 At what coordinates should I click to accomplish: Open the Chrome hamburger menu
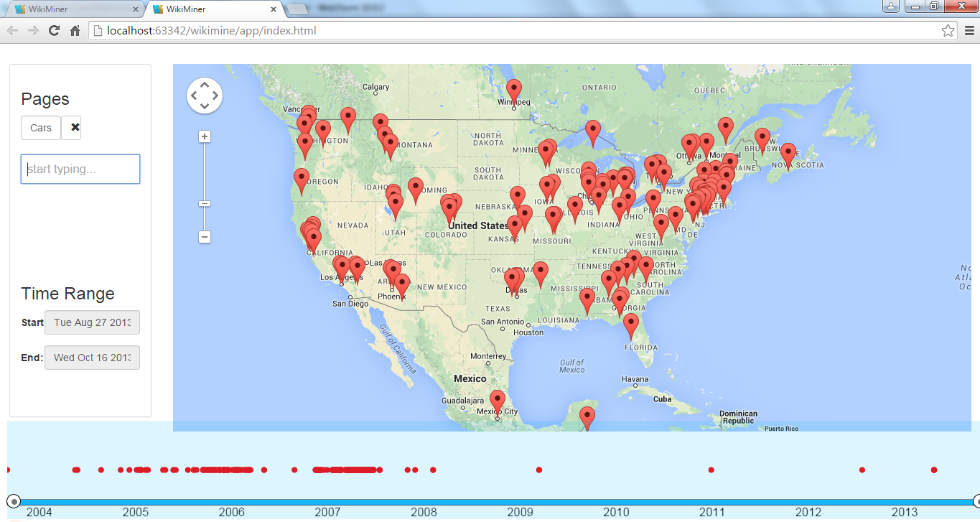[x=969, y=31]
